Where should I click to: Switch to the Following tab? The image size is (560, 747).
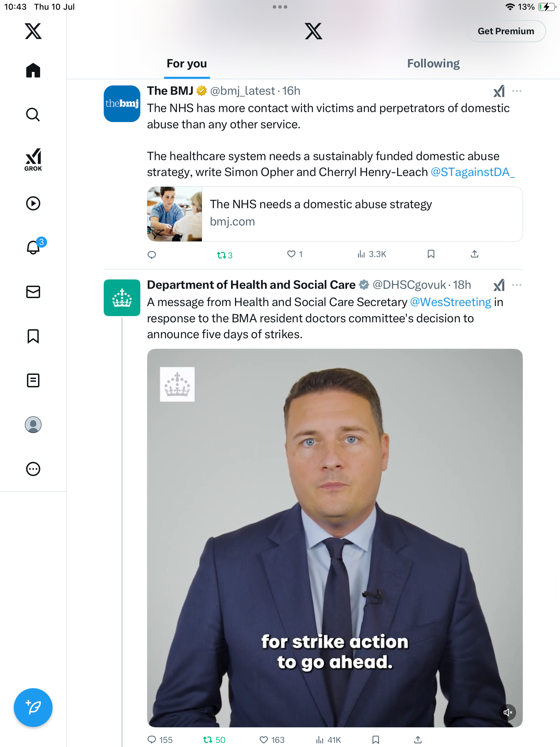click(x=433, y=64)
